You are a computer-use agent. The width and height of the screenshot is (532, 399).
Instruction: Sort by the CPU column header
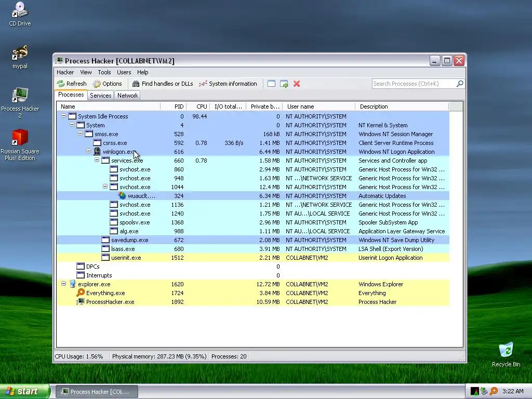[198, 107]
